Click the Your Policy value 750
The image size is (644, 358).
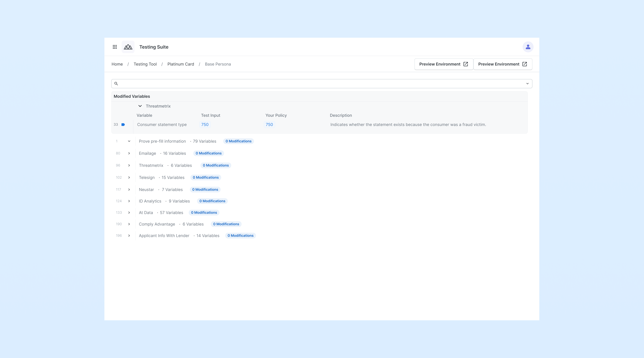tap(269, 125)
